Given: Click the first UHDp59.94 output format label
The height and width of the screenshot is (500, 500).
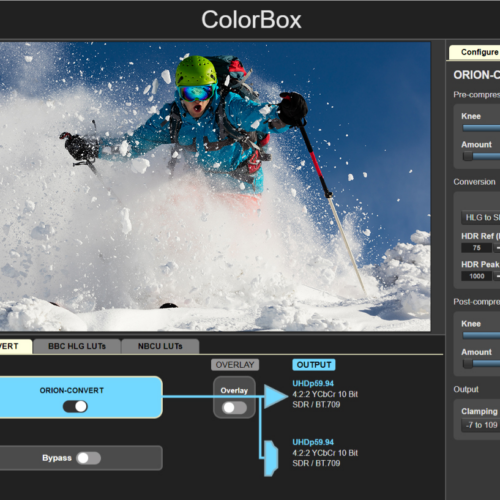Looking at the screenshot, I should [313, 384].
